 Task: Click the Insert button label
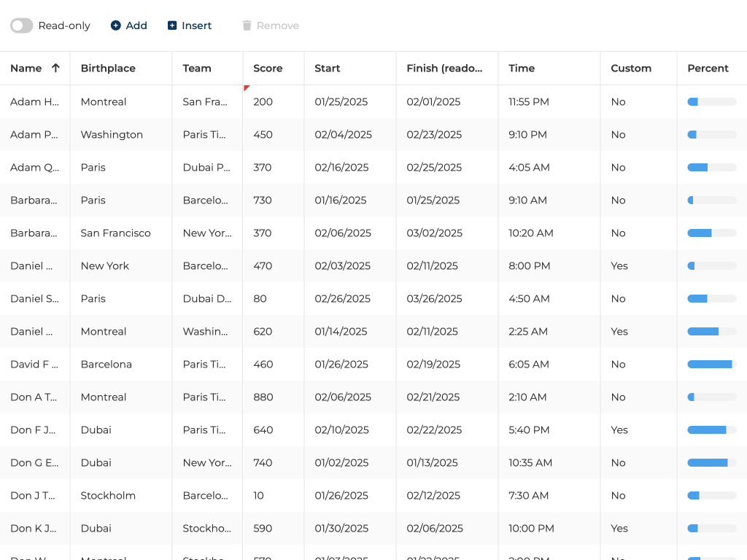197,26
